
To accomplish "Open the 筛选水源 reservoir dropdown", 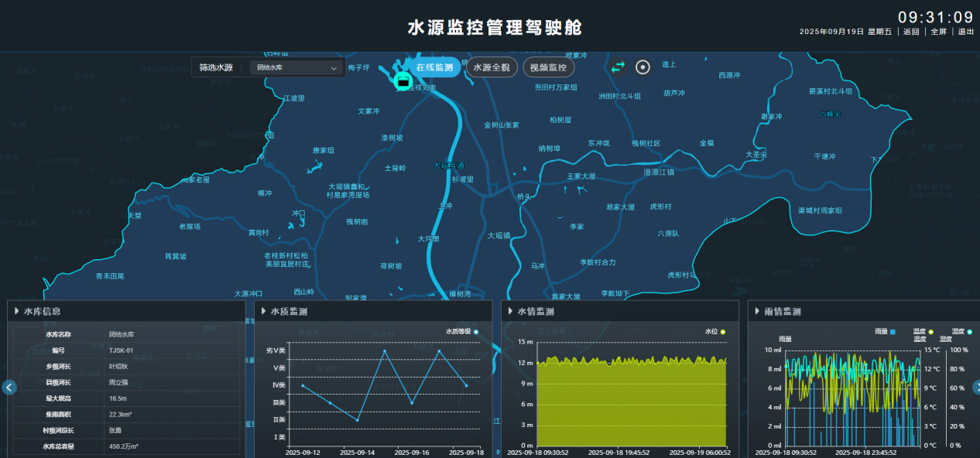I will [297, 68].
